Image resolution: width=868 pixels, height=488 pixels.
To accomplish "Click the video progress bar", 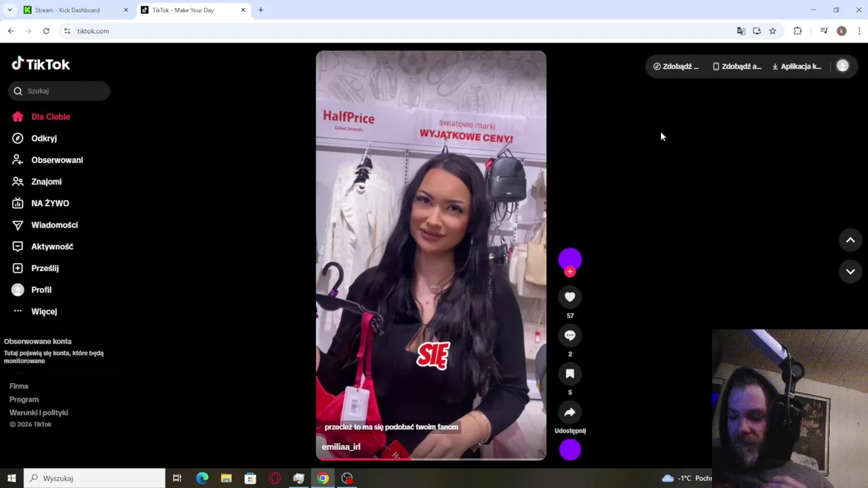I will [x=431, y=459].
